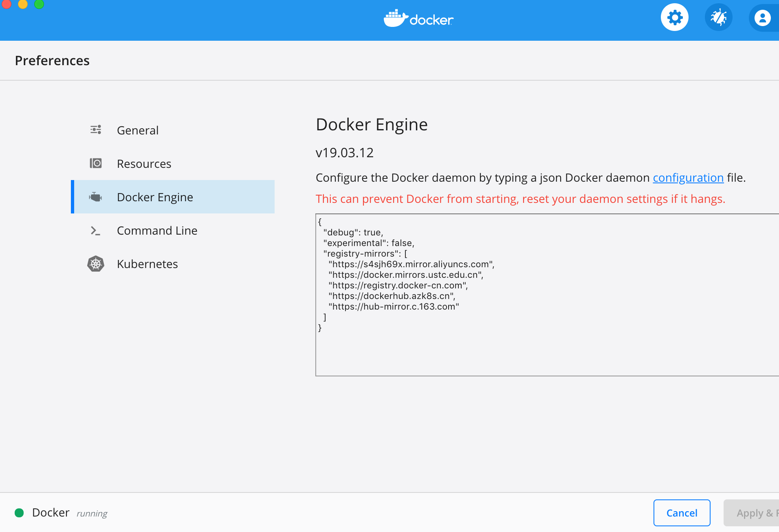Click the Apply & Restart button
This screenshot has width=779, height=532.
(x=753, y=513)
